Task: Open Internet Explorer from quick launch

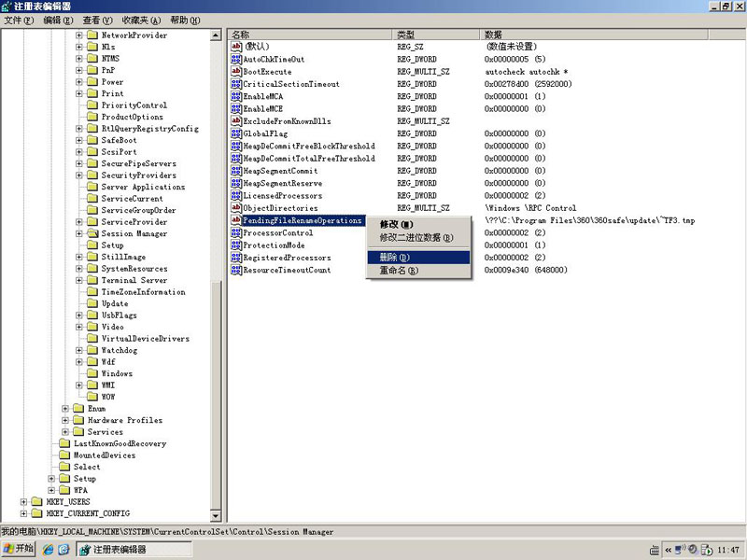Action: pos(48,550)
